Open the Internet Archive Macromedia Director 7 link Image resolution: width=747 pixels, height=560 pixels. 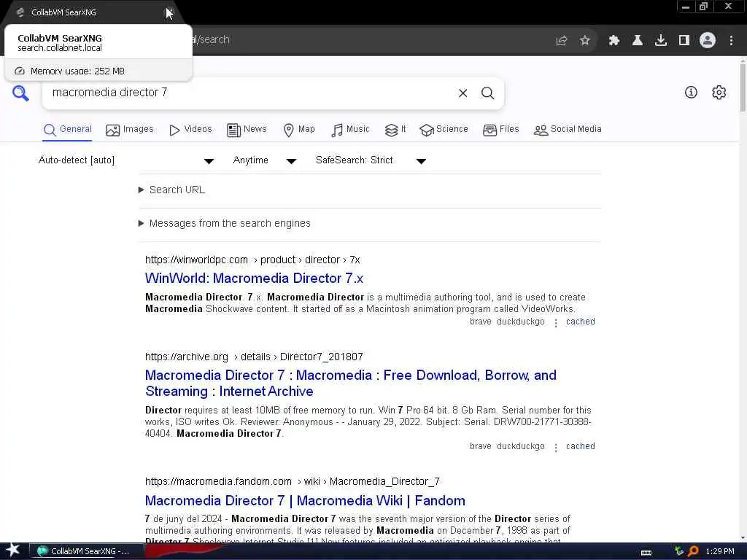pyautogui.click(x=351, y=383)
